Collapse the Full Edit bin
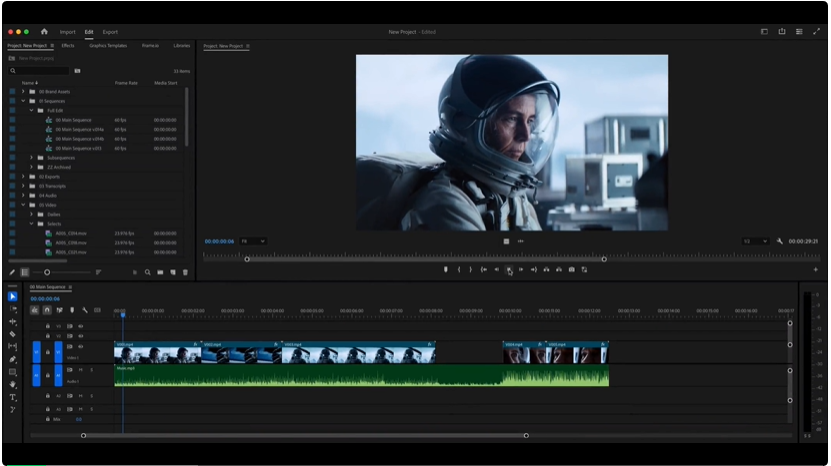831x466 pixels. pos(31,110)
